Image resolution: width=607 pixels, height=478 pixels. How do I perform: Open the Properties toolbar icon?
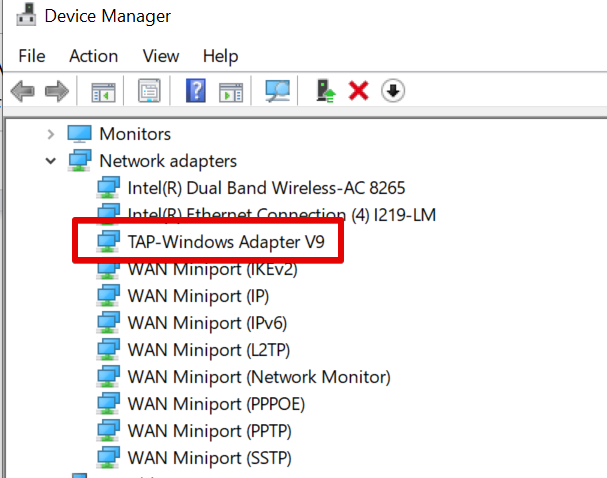coord(149,91)
